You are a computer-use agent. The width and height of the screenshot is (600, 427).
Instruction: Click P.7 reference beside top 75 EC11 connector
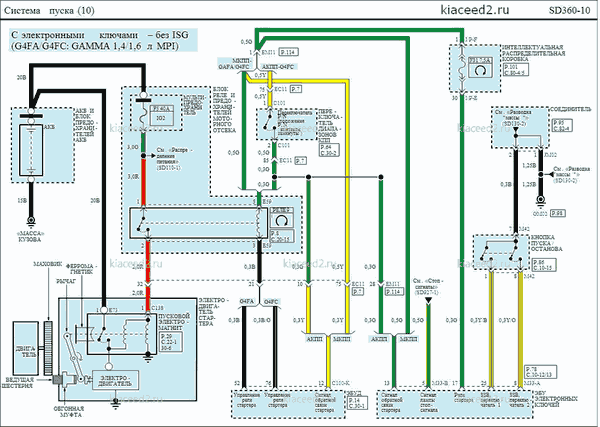pyautogui.click(x=296, y=89)
